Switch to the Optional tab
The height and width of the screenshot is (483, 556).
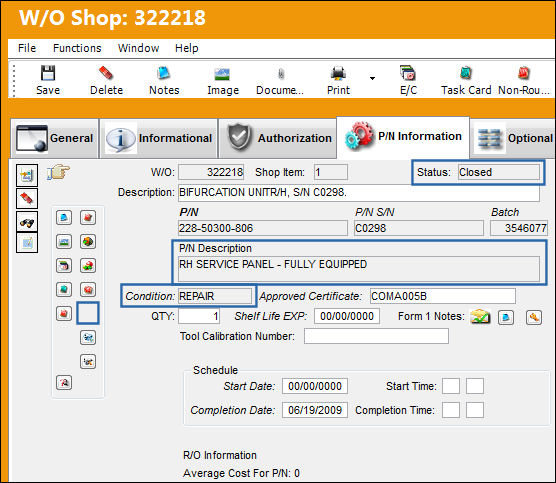point(513,138)
